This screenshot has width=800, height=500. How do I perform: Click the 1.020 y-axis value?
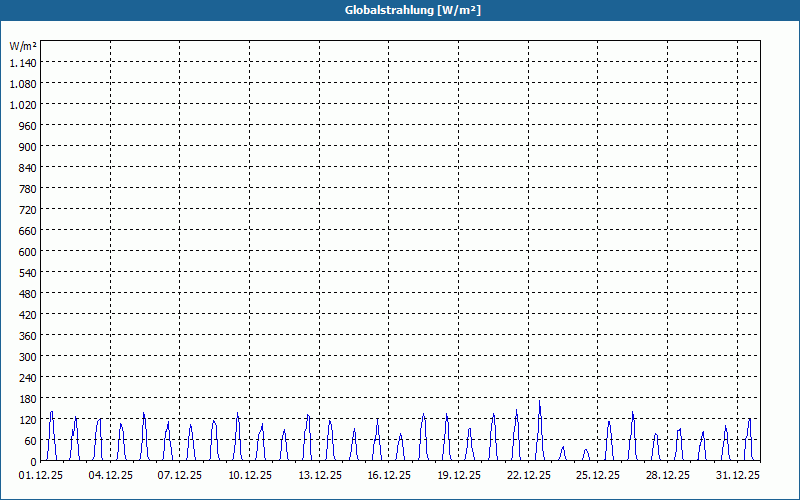23,105
